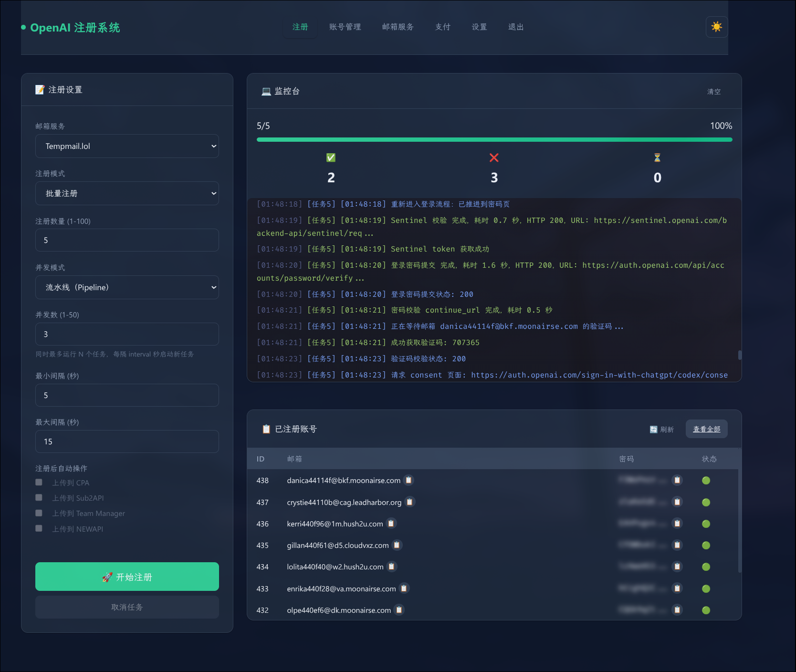The width and height of the screenshot is (796, 672).
Task: Click 取消任务 button
Action: 127,607
